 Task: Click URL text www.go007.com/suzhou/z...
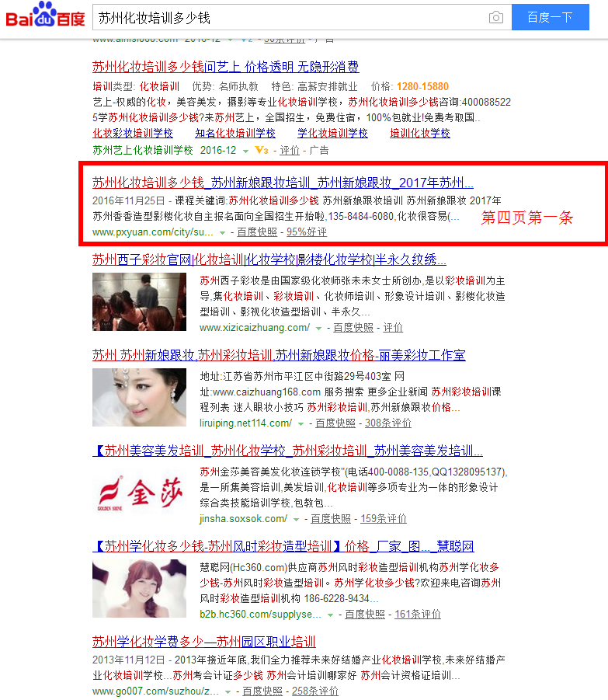pos(155,691)
